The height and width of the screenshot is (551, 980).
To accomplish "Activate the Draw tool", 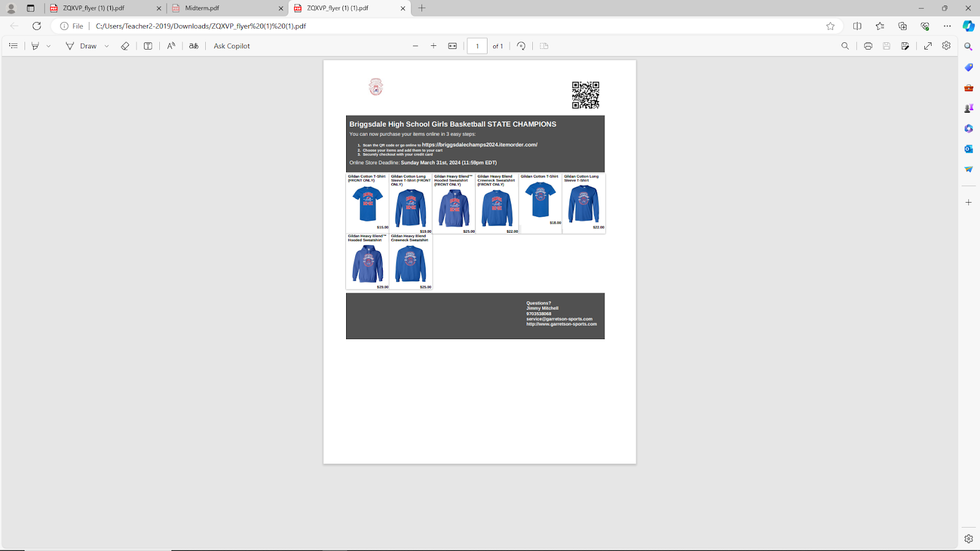I will coord(81,46).
